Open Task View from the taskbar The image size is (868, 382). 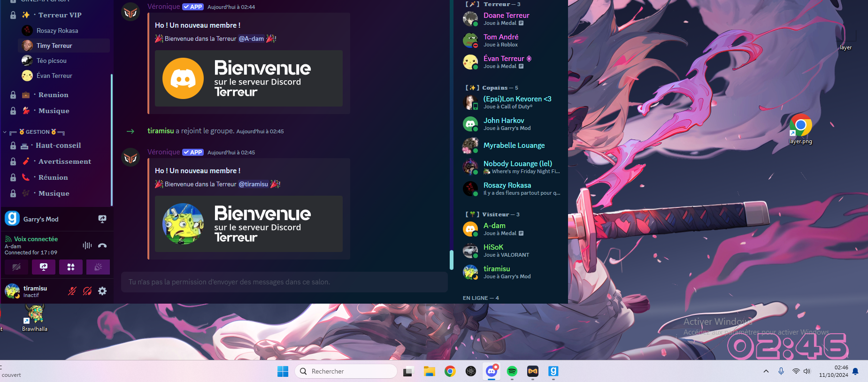click(408, 371)
